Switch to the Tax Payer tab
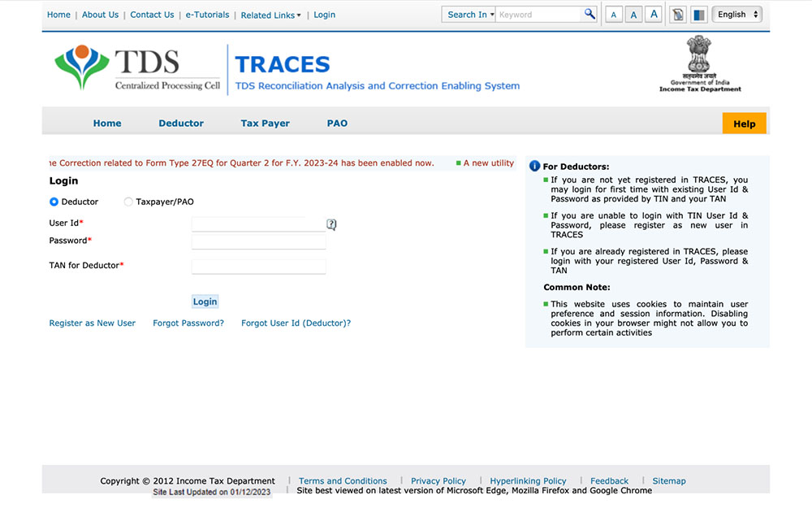The height and width of the screenshot is (508, 812). (265, 123)
